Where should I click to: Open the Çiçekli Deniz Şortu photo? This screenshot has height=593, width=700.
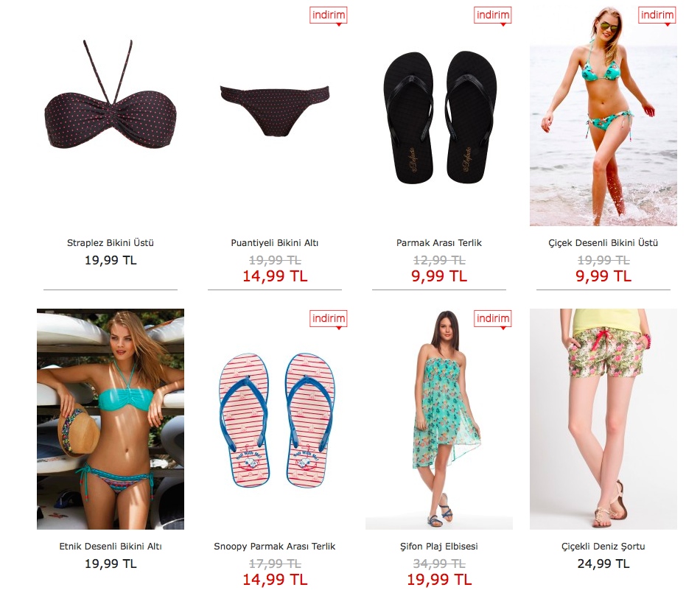(603, 419)
